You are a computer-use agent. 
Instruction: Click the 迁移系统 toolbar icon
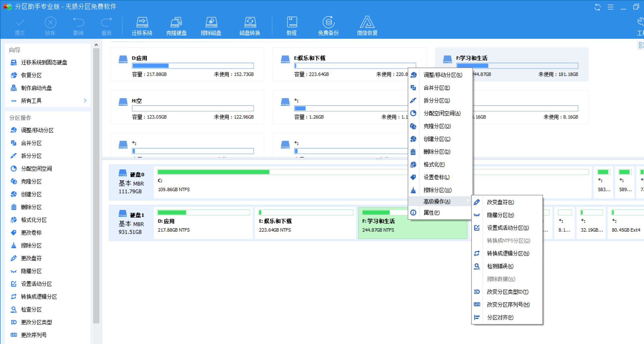142,26
